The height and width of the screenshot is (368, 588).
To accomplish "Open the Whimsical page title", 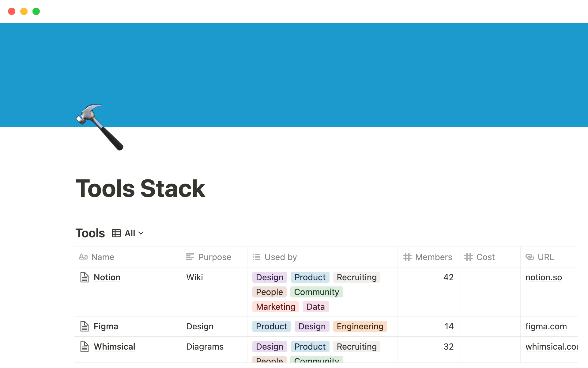I will (114, 347).
